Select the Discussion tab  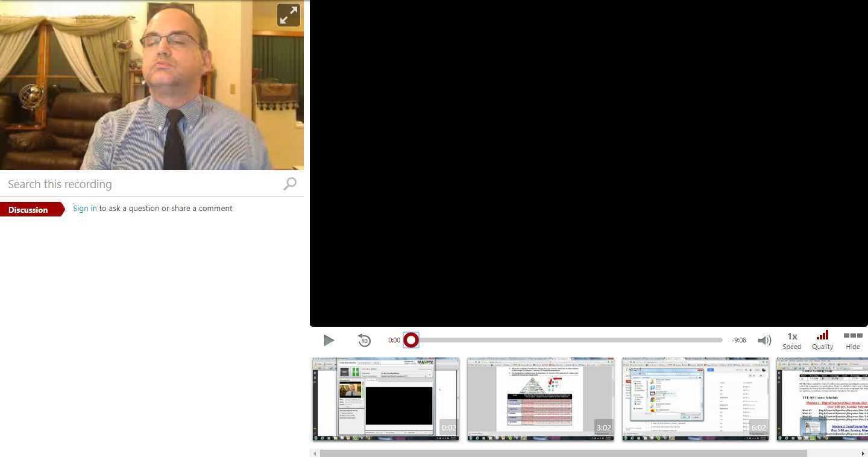(x=28, y=210)
